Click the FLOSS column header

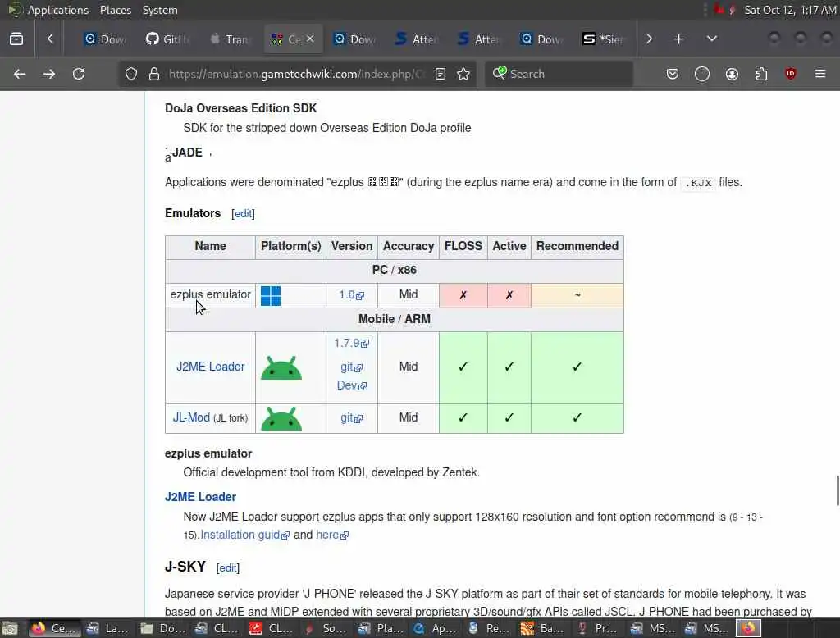tap(463, 246)
